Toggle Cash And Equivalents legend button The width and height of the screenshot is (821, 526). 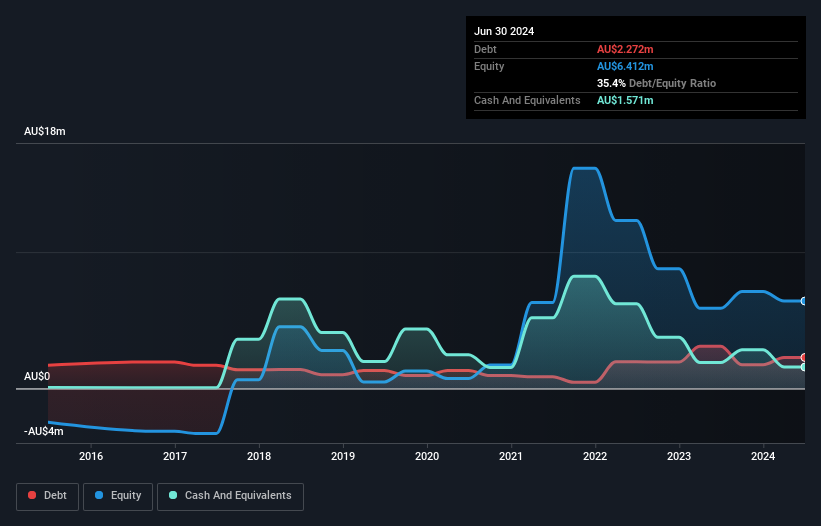pos(230,496)
